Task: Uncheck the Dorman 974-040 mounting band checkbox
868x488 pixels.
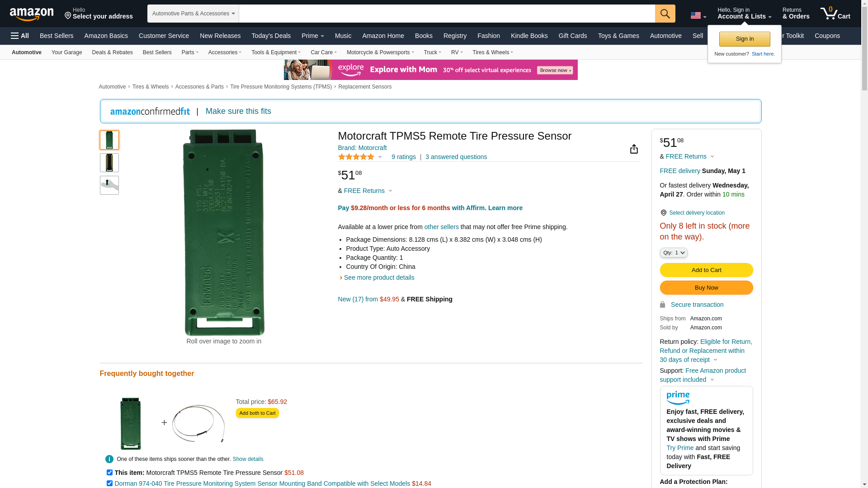Action: [x=109, y=483]
